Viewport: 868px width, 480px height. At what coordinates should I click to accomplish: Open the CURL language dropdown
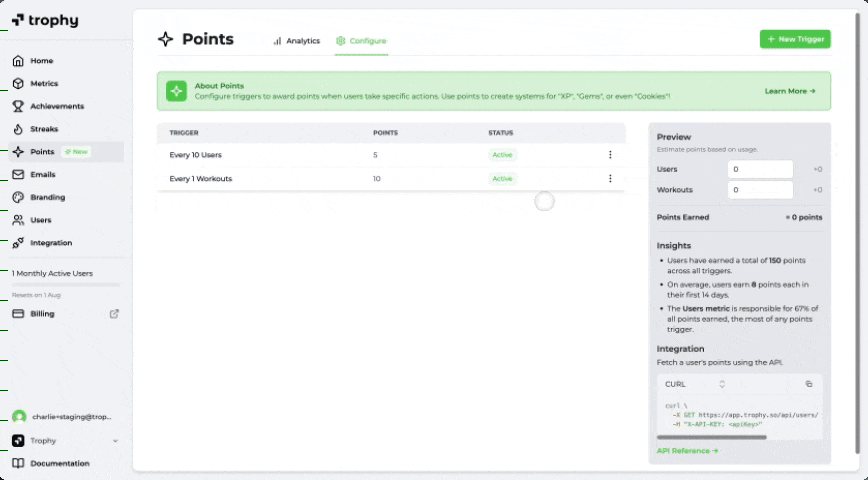click(x=695, y=384)
